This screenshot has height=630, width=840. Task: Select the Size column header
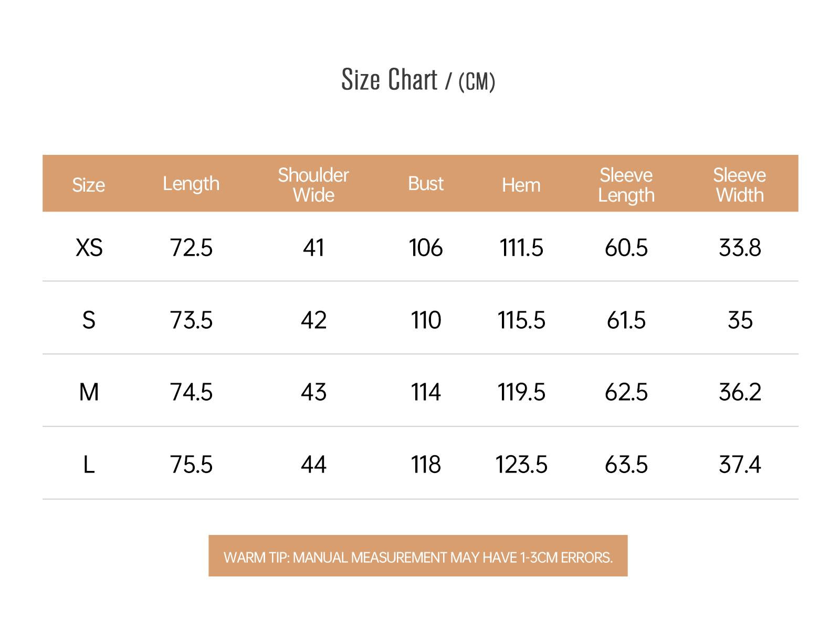[x=88, y=185]
